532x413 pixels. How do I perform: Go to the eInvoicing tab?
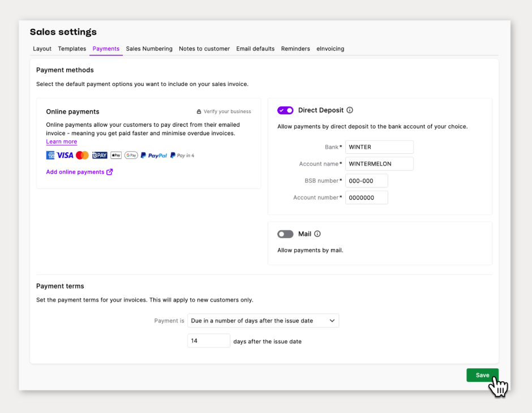pos(330,49)
